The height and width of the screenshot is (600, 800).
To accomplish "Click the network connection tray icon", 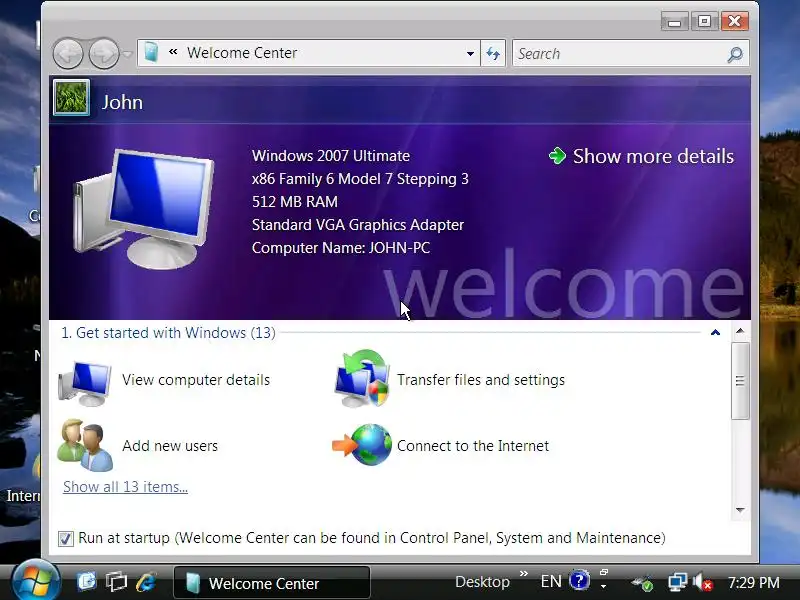I will [678, 582].
